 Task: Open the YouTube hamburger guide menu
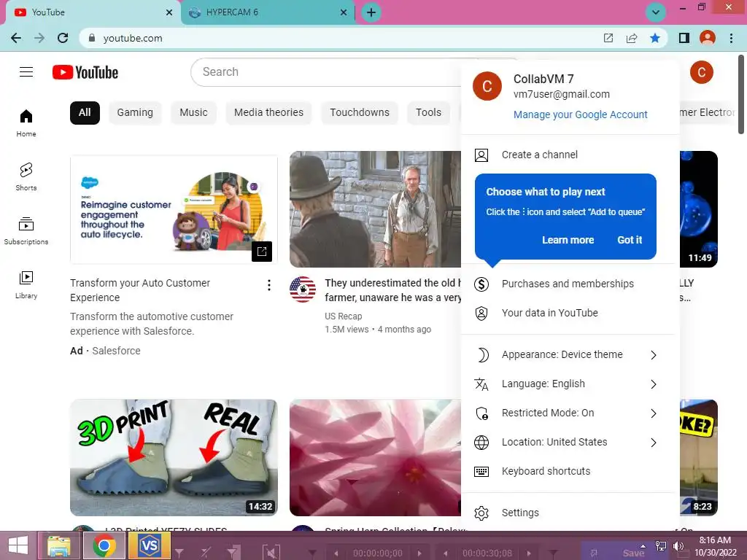click(26, 72)
